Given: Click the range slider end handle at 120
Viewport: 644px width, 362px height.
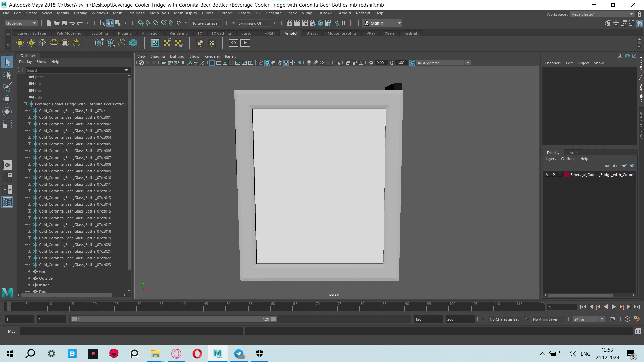Looking at the screenshot, I should (273, 319).
